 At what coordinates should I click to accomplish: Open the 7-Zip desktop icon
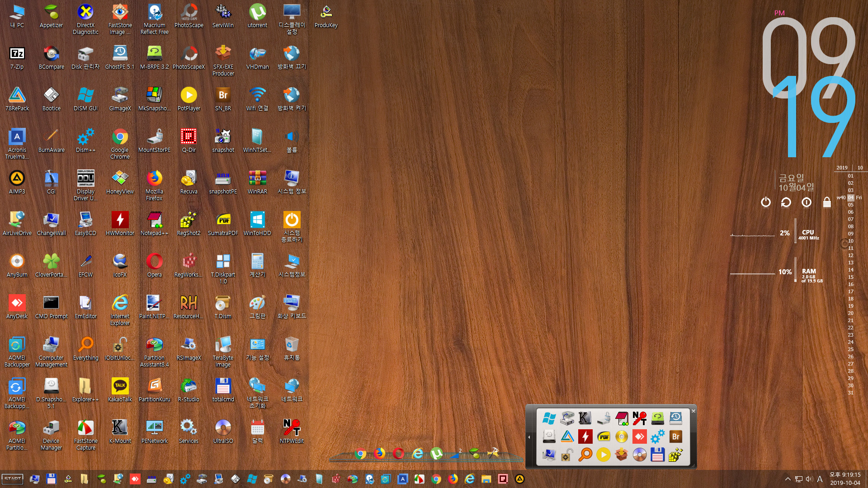coord(17,58)
